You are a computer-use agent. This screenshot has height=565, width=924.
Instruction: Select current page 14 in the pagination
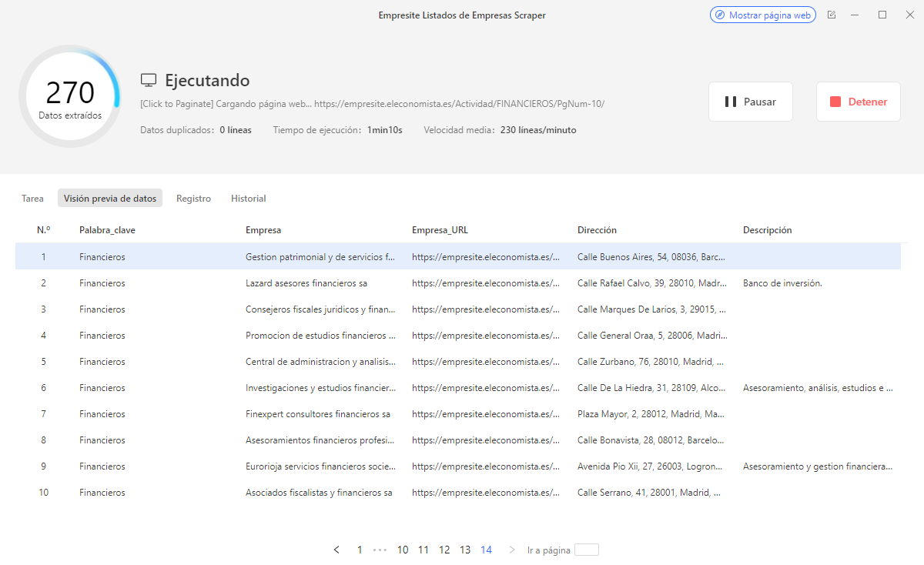point(486,550)
